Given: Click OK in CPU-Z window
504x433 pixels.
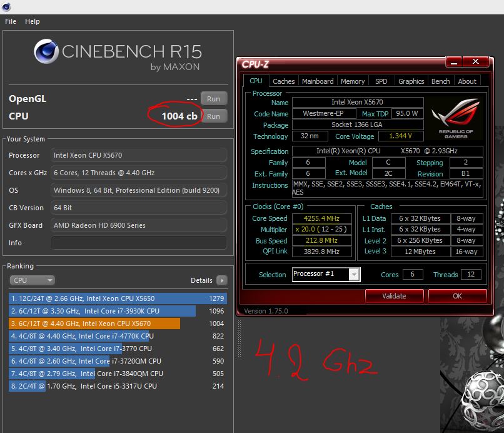Looking at the screenshot, I should pyautogui.click(x=457, y=296).
